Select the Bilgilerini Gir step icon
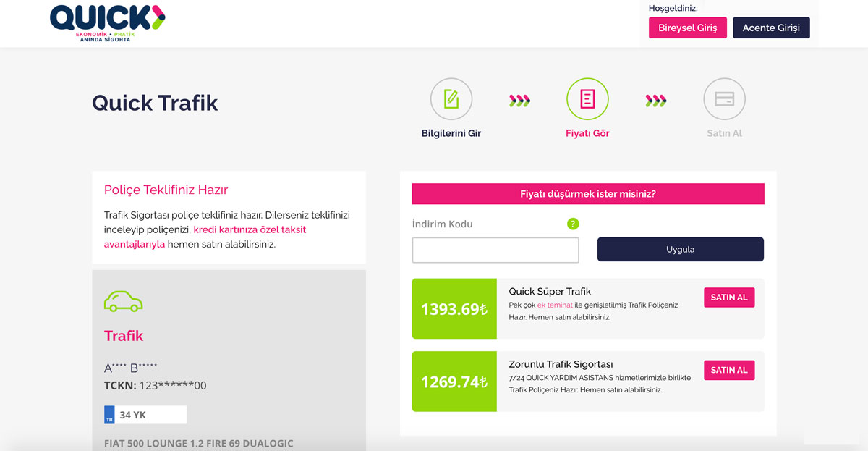 [x=451, y=98]
